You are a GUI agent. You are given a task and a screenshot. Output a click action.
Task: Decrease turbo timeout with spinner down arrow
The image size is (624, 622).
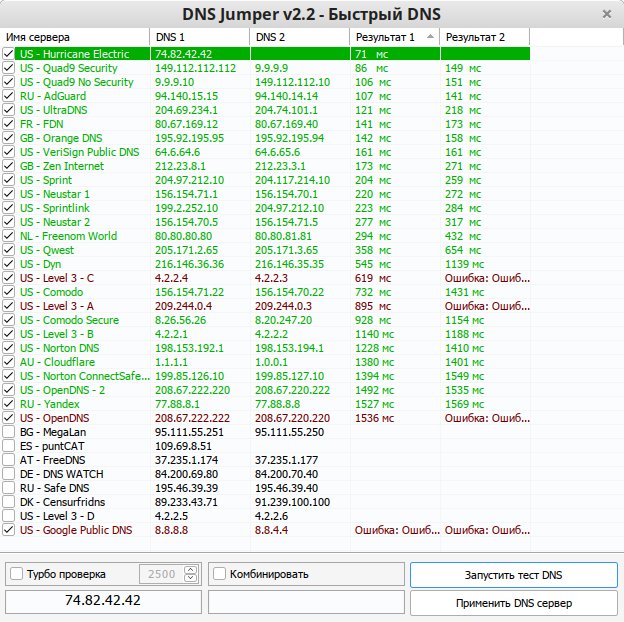191,579
